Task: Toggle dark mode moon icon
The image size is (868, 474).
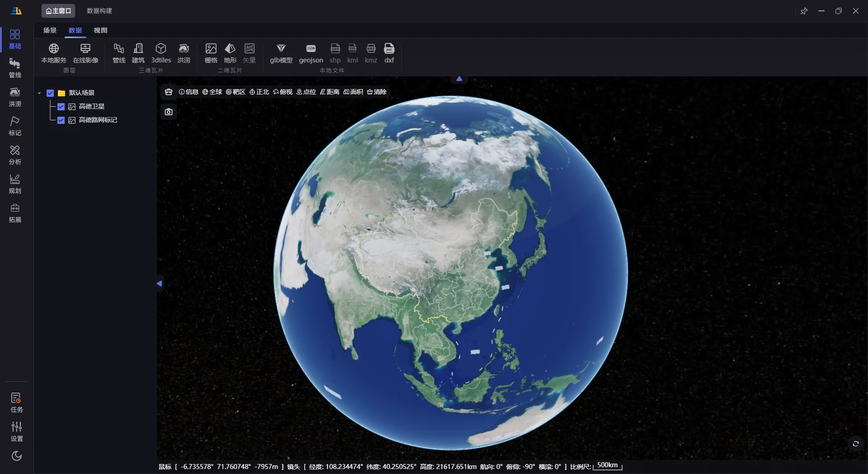Action: (x=17, y=455)
